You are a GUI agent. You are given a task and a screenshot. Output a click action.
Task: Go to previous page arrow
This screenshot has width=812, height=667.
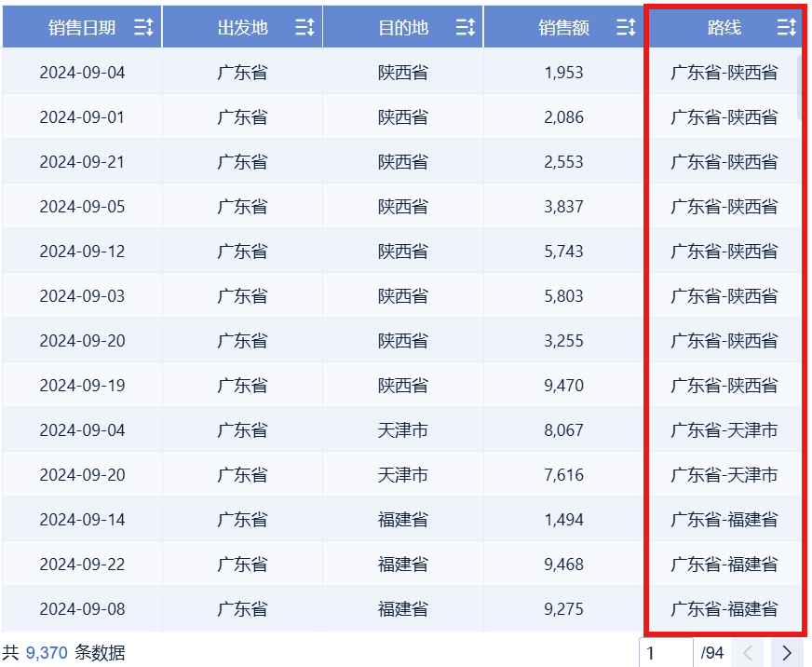click(x=748, y=652)
